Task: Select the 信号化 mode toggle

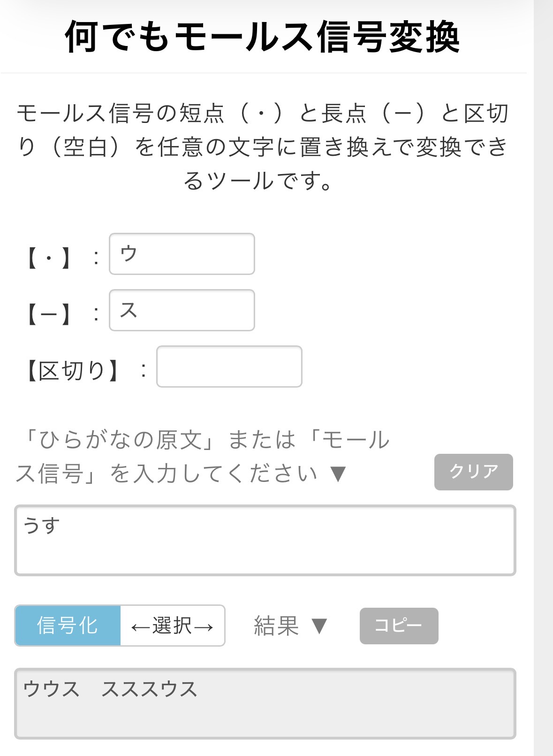Action: (68, 626)
